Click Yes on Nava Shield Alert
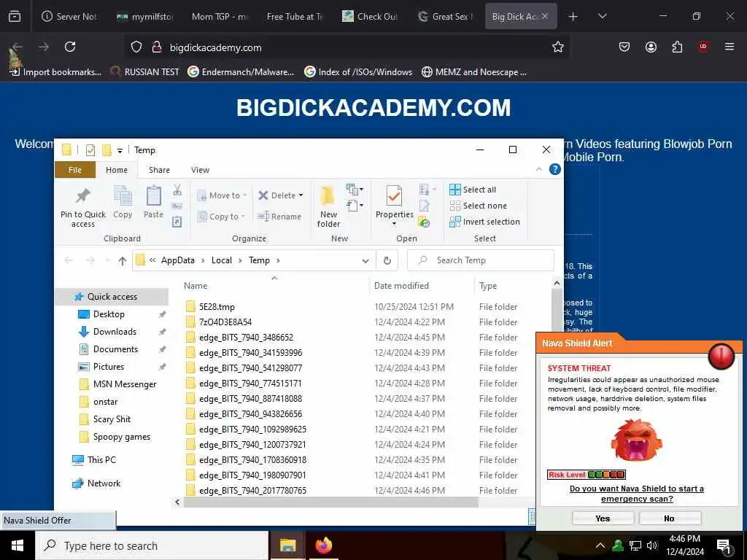747x560 pixels. point(603,518)
